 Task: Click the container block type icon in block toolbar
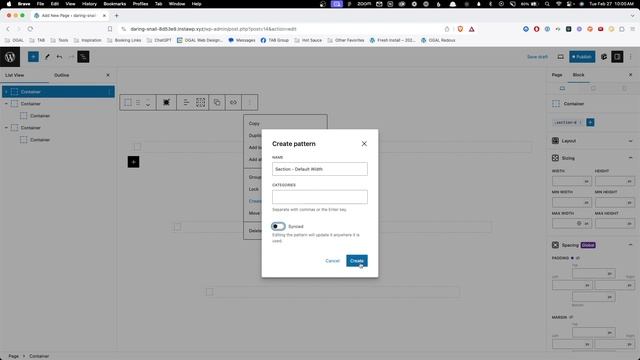[x=128, y=102]
